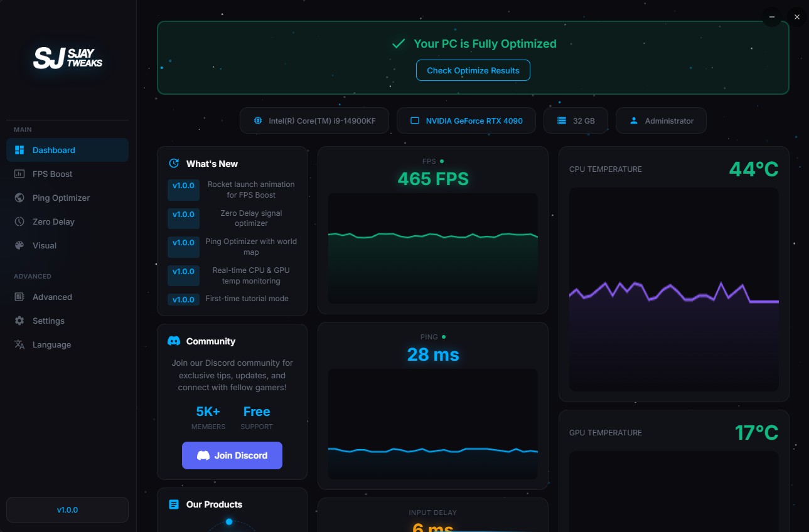Go to FPS Boost section

click(67, 174)
